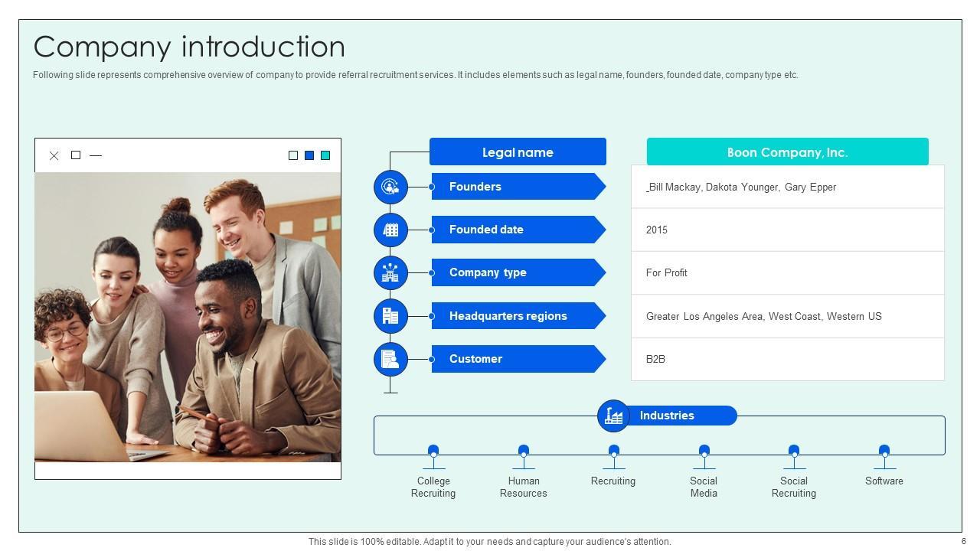The width and height of the screenshot is (980, 551).
Task: Click the empty square outline icon beside X
Action: click(76, 155)
